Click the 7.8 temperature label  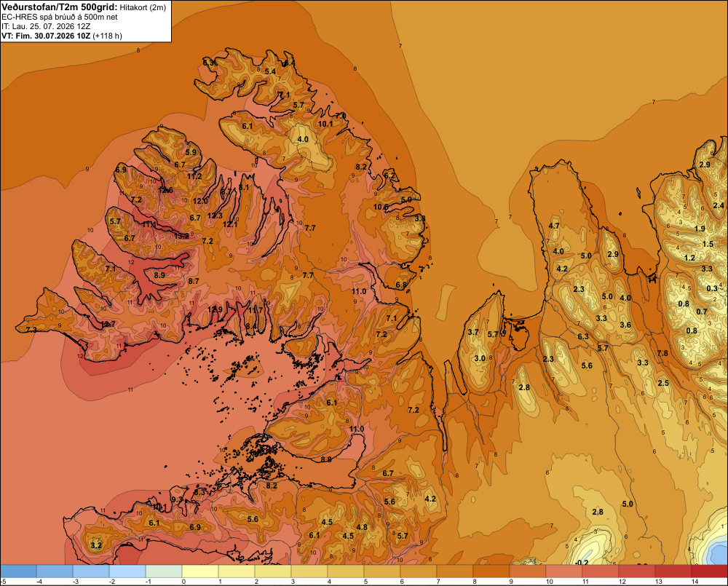(662, 353)
